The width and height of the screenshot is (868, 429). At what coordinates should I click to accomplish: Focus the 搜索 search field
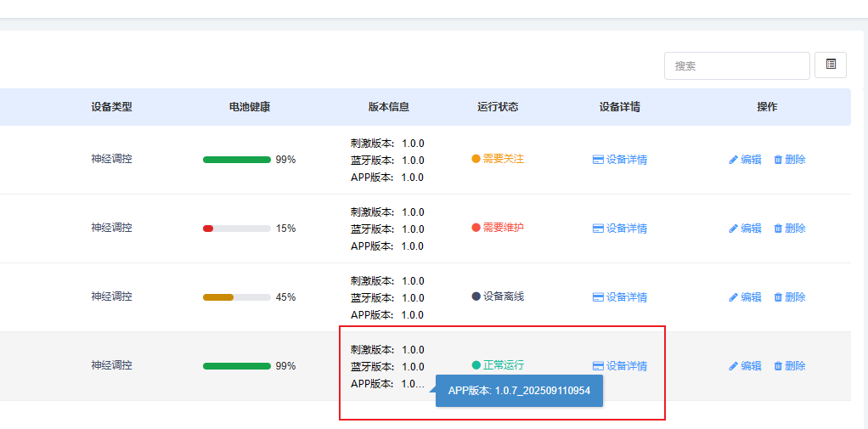pos(737,66)
